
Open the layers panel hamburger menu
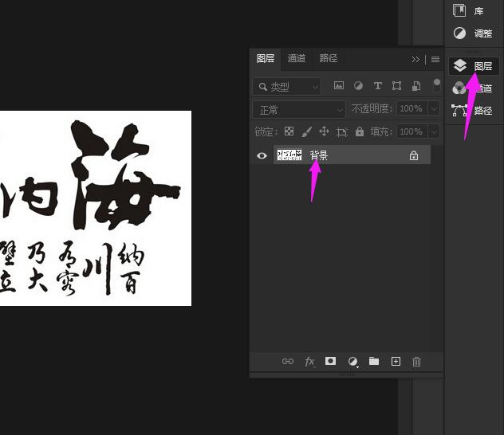click(x=435, y=60)
